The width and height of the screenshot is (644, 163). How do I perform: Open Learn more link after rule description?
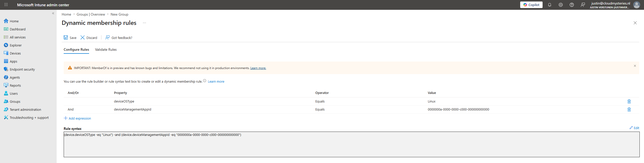tap(216, 82)
